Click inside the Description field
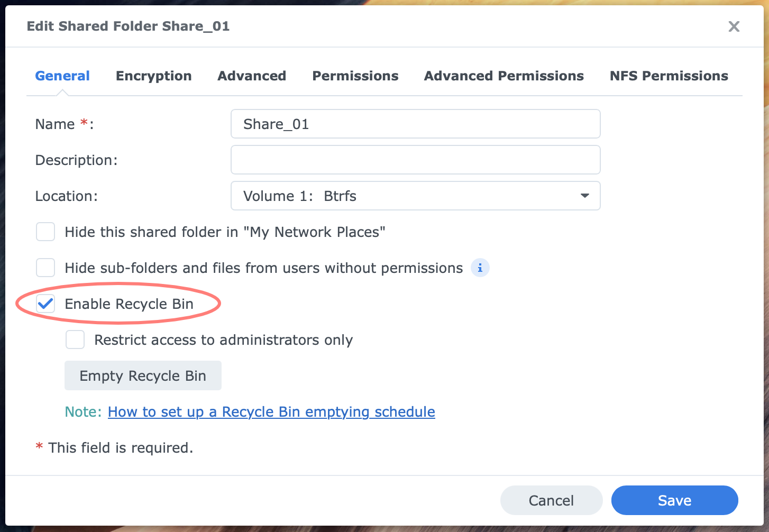Image resolution: width=769 pixels, height=532 pixels. 415,160
